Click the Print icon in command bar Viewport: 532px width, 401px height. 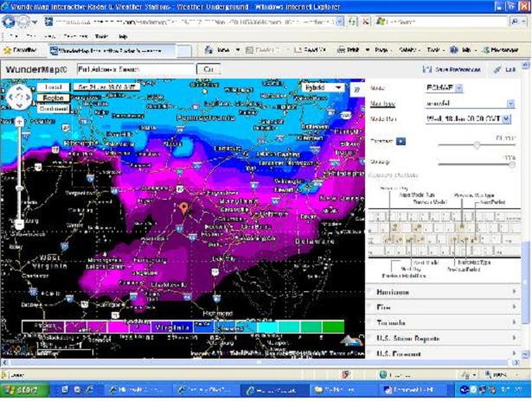click(x=342, y=50)
